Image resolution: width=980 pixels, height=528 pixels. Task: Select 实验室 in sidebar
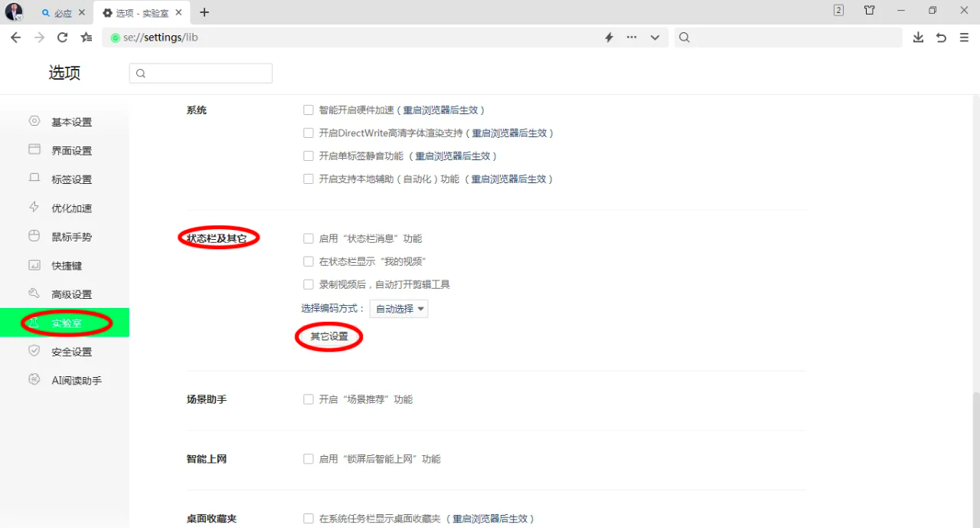click(x=64, y=323)
